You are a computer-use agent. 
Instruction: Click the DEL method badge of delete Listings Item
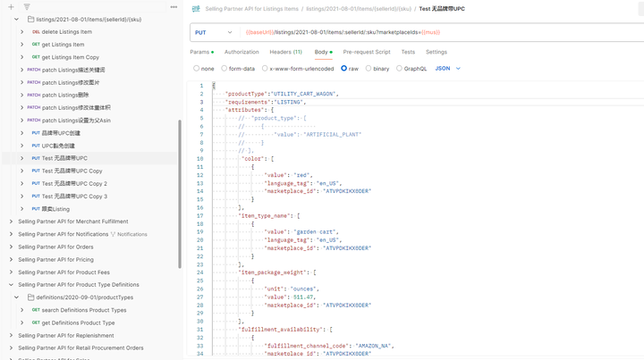[36, 32]
